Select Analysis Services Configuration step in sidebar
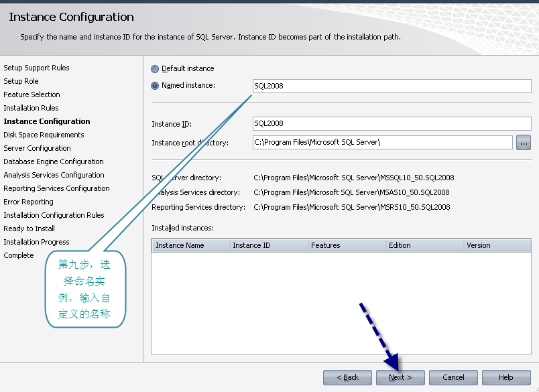 tap(54, 175)
